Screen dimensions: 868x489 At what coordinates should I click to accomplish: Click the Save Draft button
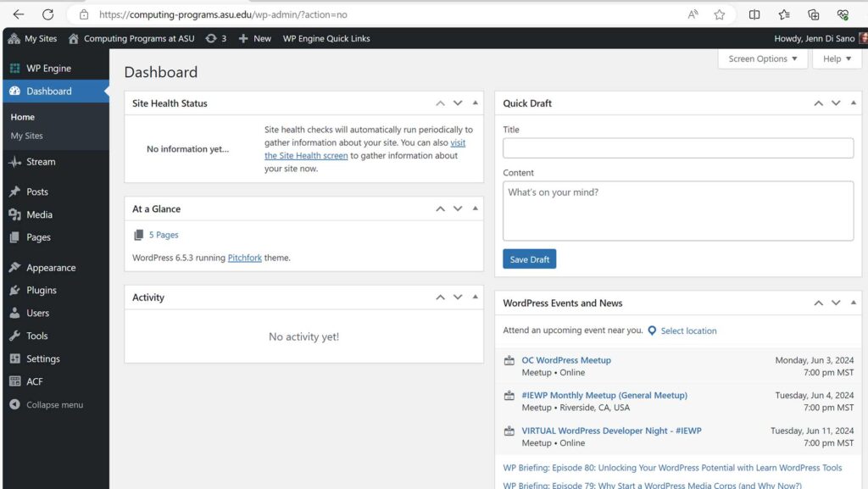coord(529,258)
